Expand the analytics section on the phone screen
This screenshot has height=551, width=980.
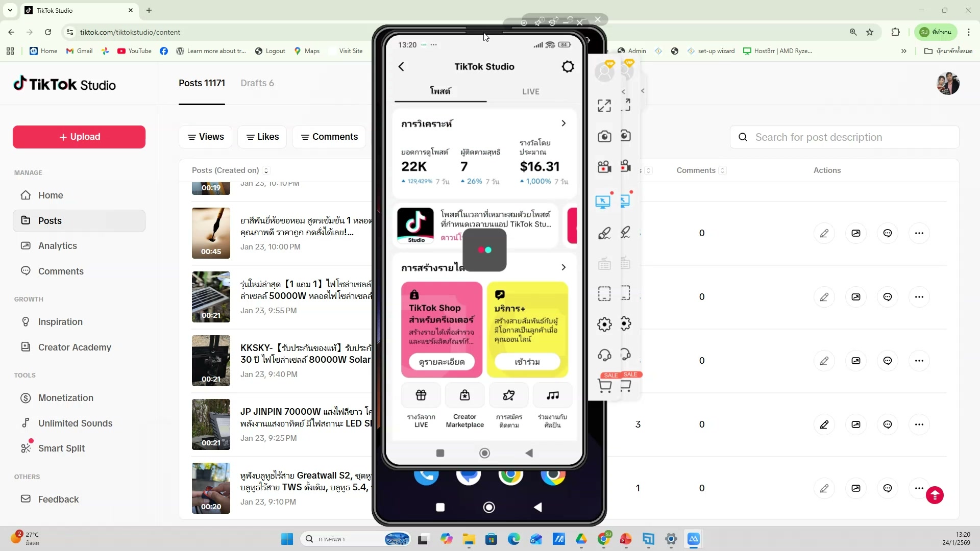tap(563, 123)
